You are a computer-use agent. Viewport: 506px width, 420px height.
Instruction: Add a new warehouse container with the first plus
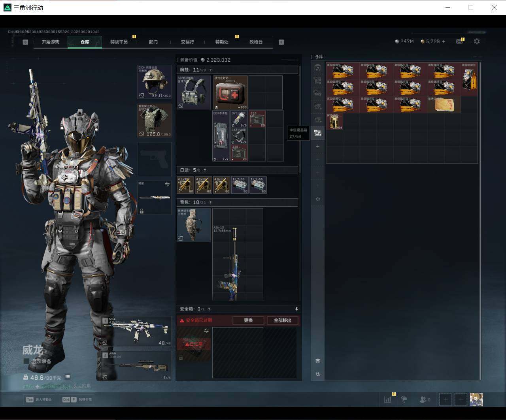pyautogui.click(x=317, y=146)
